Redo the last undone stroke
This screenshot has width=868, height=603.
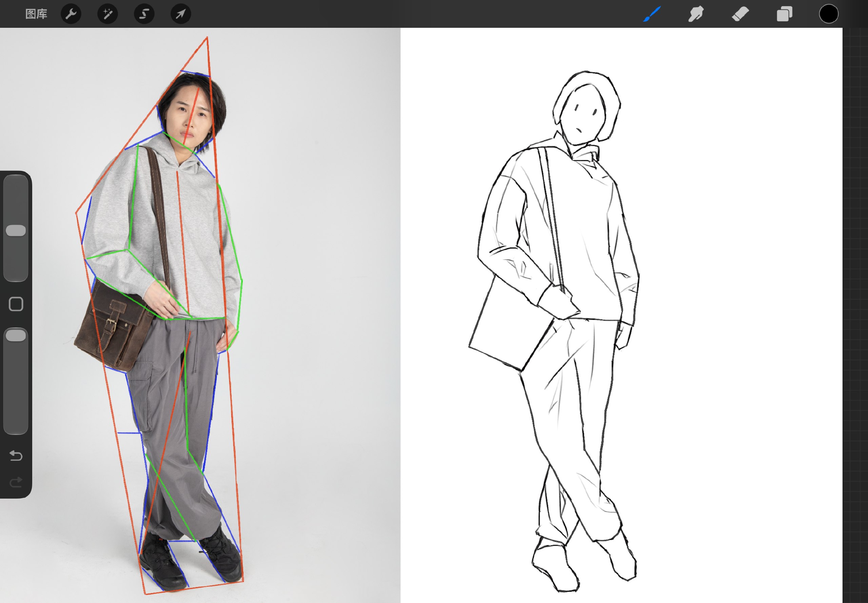click(x=16, y=482)
